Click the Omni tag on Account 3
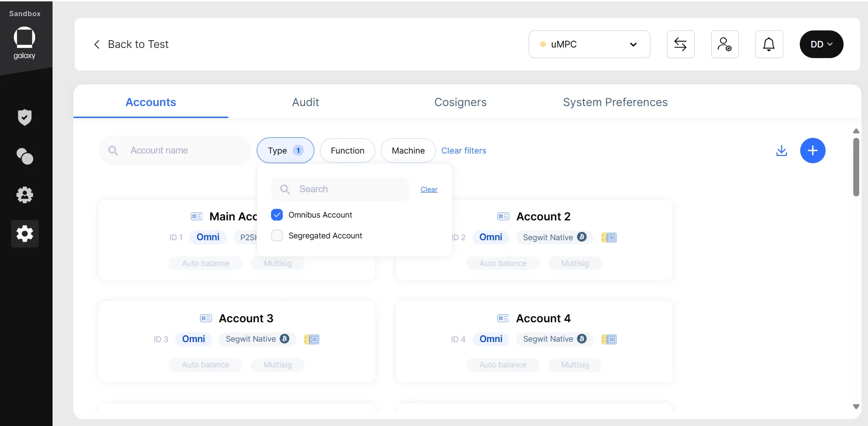The image size is (868, 426). pos(194,339)
